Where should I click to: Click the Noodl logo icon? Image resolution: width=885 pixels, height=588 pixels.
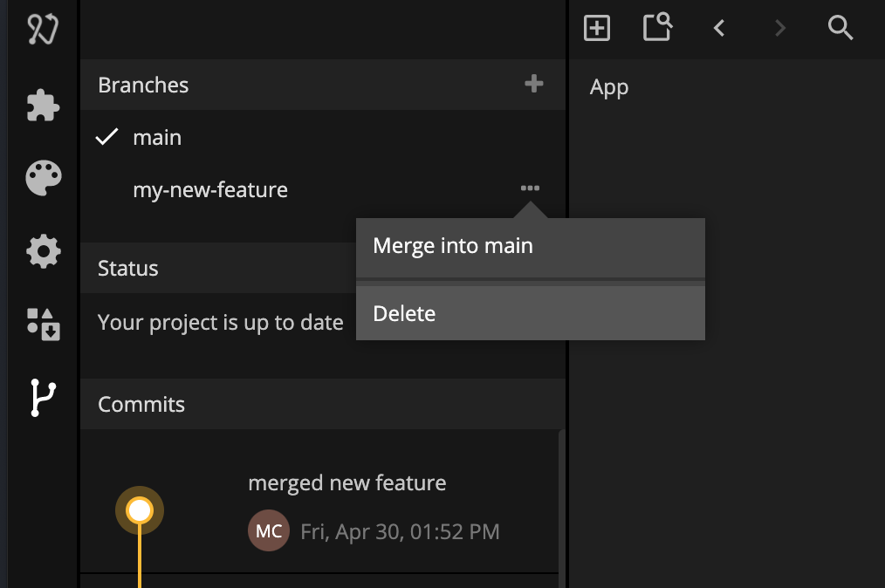pyautogui.click(x=43, y=28)
